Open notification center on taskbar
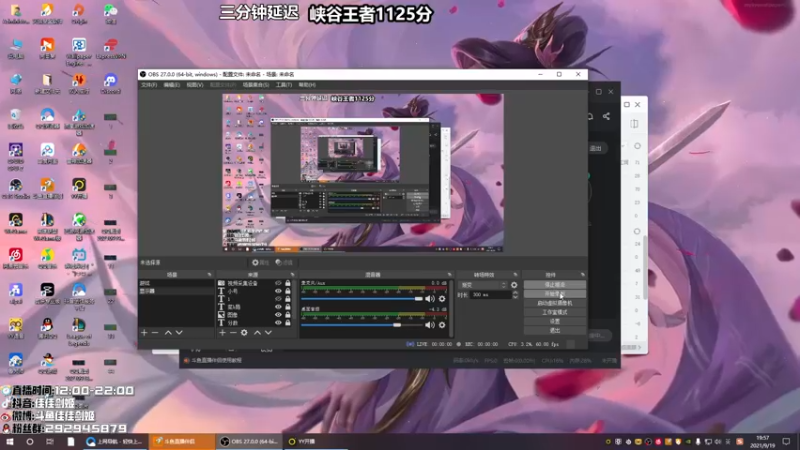 pos(786,441)
